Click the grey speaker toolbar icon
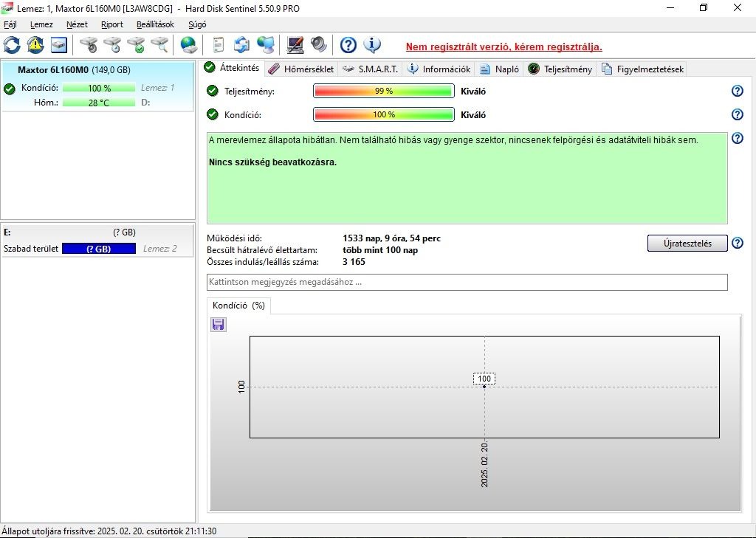Image resolution: width=756 pixels, height=538 pixels. (x=319, y=45)
